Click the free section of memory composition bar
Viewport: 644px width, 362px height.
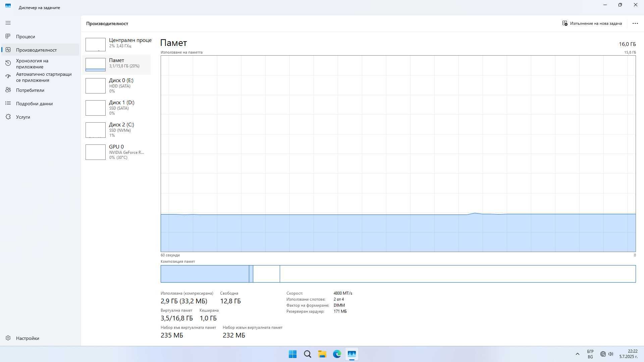[x=458, y=274]
